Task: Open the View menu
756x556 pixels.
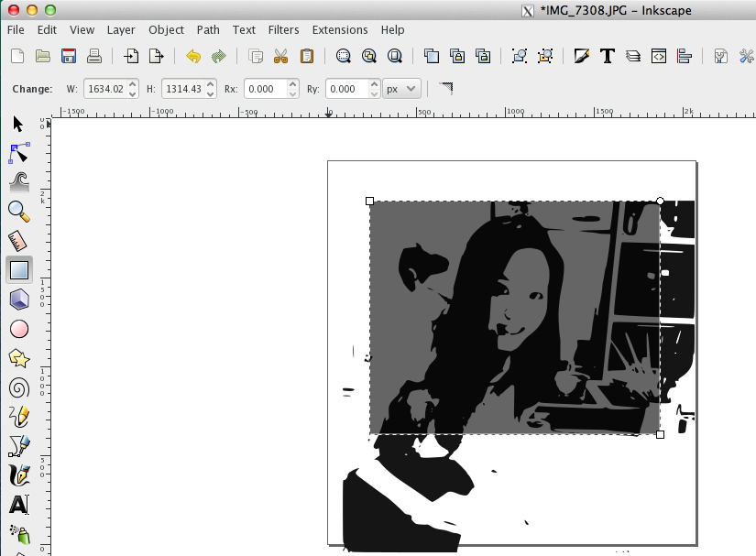Action: click(82, 30)
